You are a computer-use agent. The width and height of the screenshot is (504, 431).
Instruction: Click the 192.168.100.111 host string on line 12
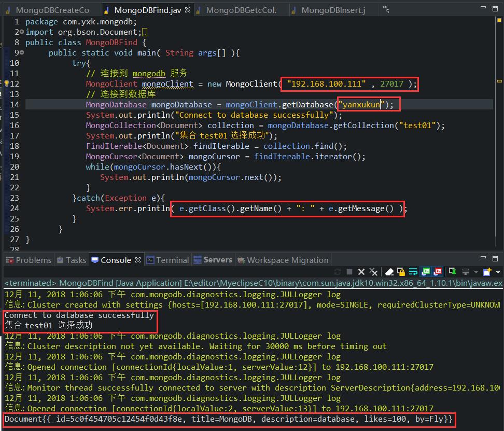coord(326,84)
